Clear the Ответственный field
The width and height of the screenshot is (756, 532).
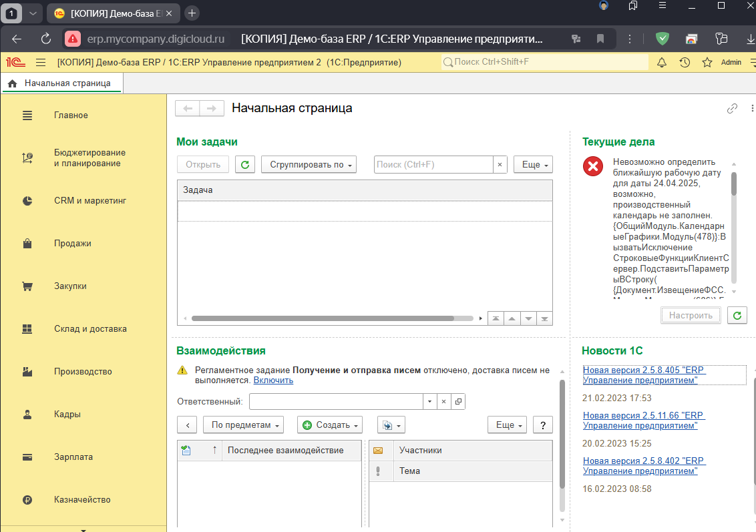coord(443,402)
